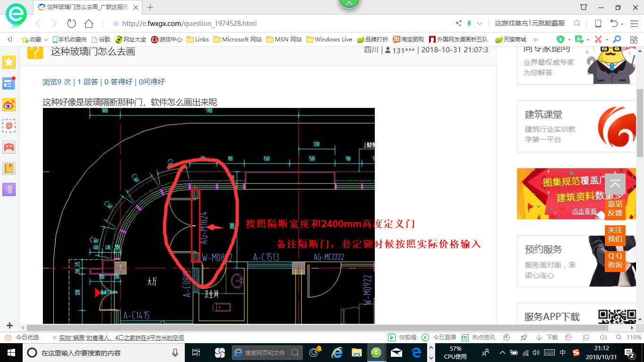Open the Links bookmark folder
644x362 pixels.
[x=198, y=40]
